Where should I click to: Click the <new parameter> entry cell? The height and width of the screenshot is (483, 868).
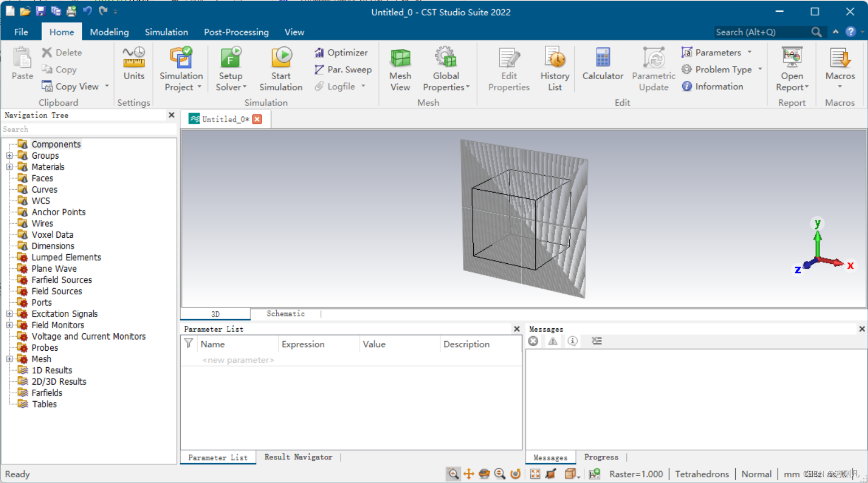238,360
